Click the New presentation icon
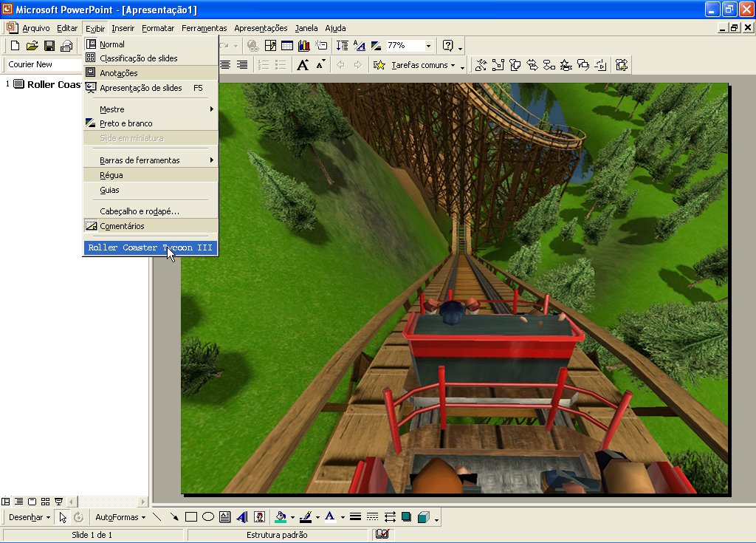The height and width of the screenshot is (543, 756). pos(15,46)
